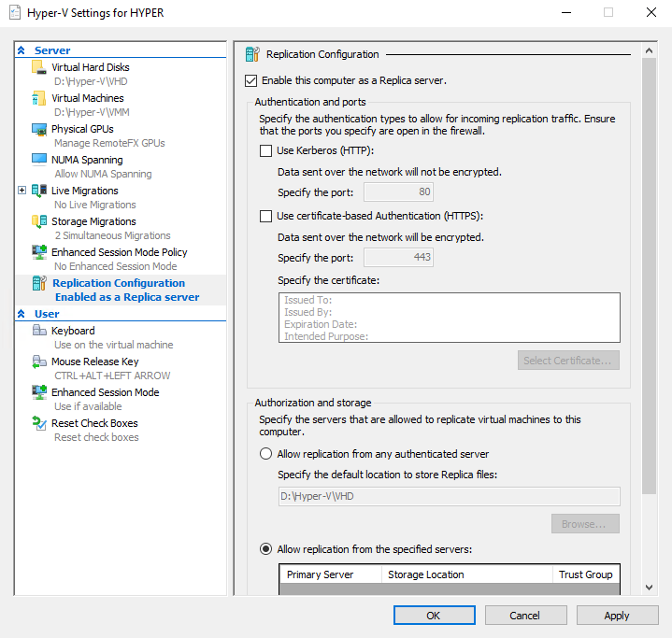Click the Keyboard settings icon
The width and height of the screenshot is (672, 638).
point(39,331)
